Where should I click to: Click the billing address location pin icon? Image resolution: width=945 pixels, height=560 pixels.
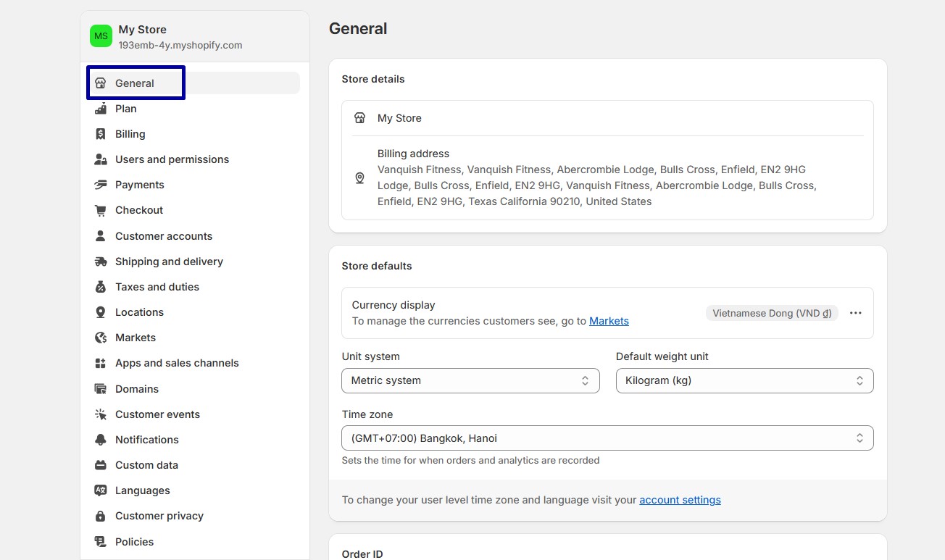(359, 177)
